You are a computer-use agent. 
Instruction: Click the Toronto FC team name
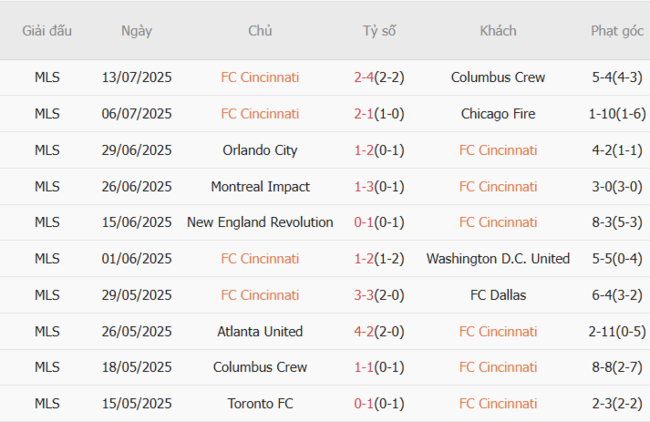pyautogui.click(x=260, y=404)
